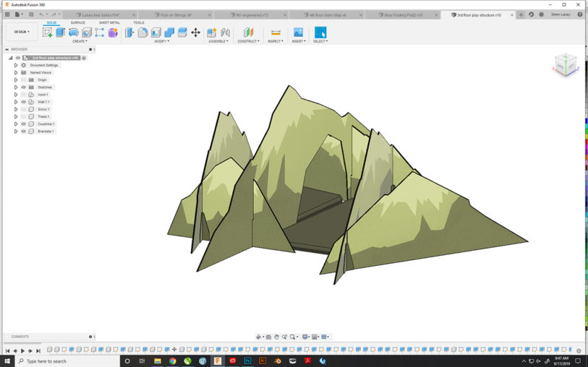
Task: Open timeline settings gear
Action: (x=579, y=350)
